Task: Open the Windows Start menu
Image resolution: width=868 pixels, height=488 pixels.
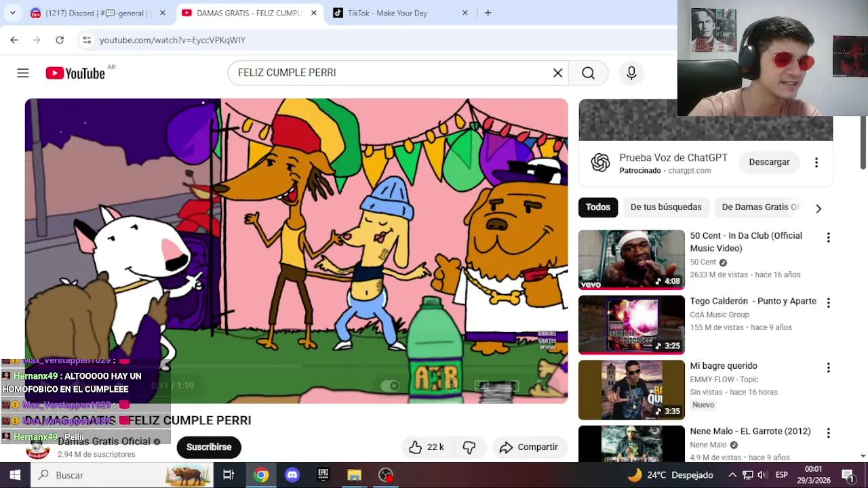Action: [15, 475]
